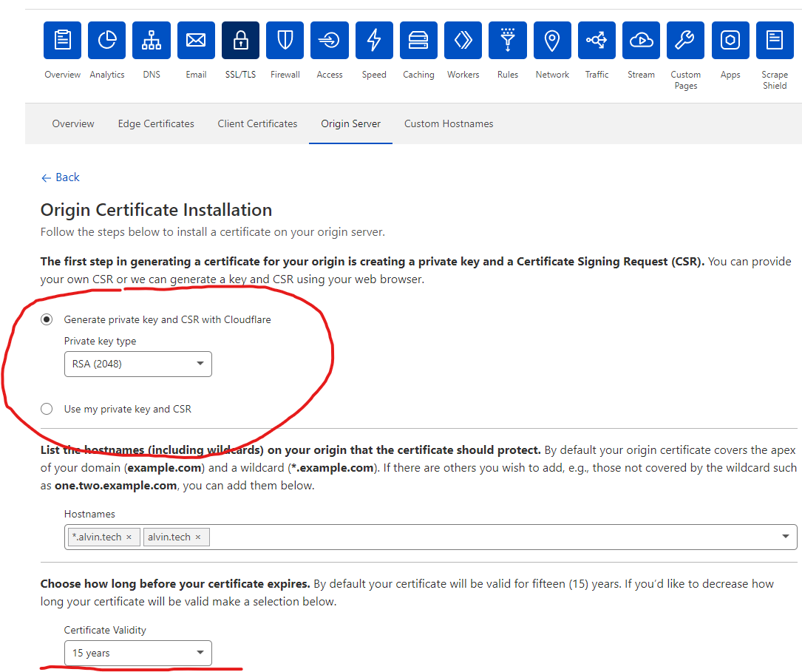Click the Certificate Validity label

coord(105,630)
